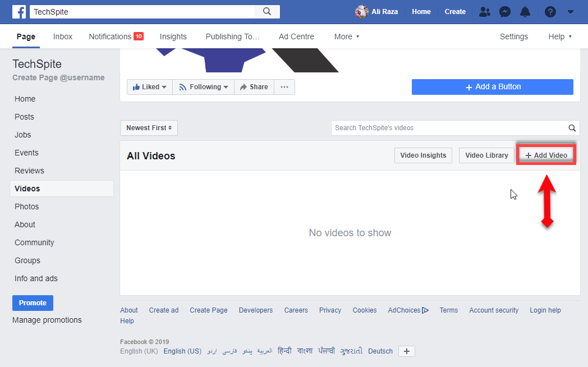
Task: Click the Search TechSpite's videos field
Action: (x=449, y=128)
